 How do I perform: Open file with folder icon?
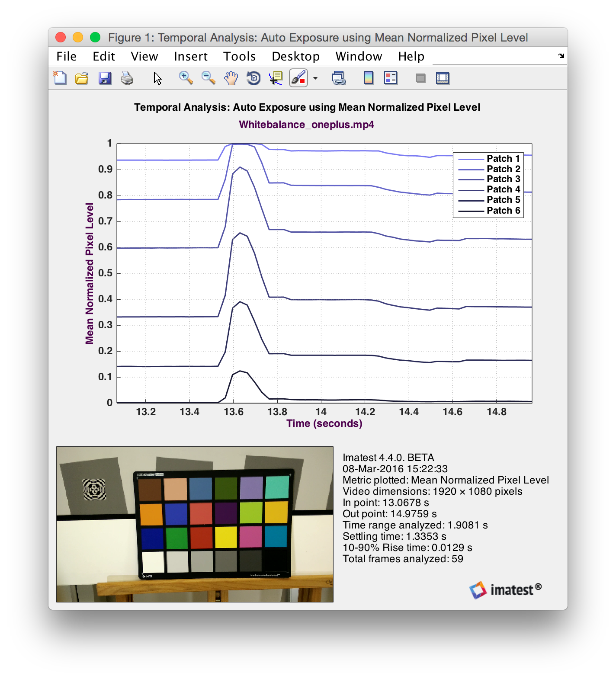coord(82,78)
